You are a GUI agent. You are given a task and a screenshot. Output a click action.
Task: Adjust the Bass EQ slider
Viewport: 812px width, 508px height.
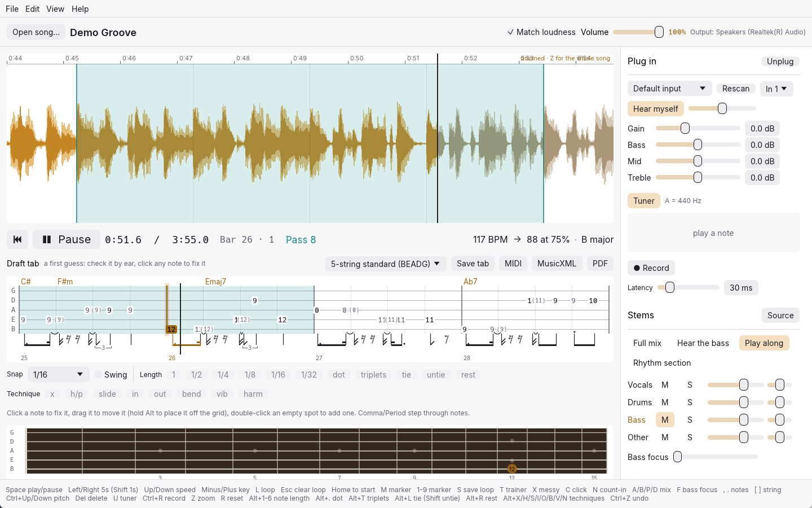tap(698, 145)
